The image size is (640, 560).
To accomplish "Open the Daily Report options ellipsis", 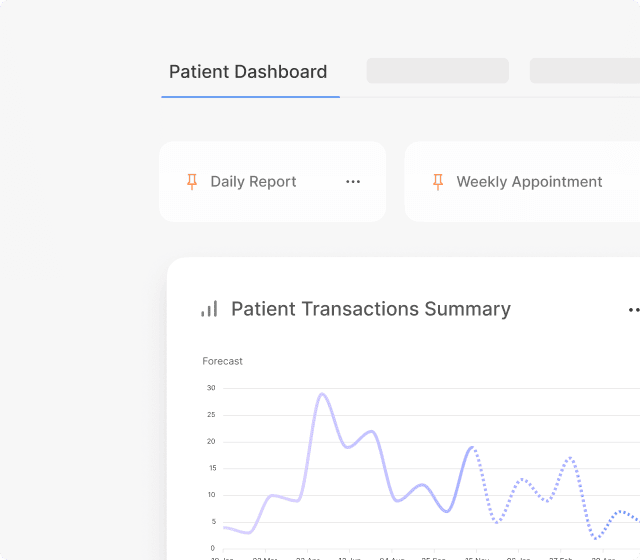I will point(353,182).
